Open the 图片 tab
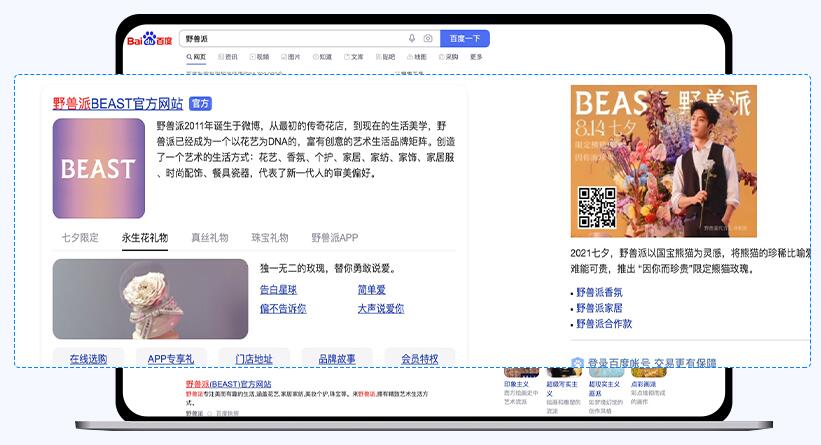The height and width of the screenshot is (445, 821). [291, 57]
